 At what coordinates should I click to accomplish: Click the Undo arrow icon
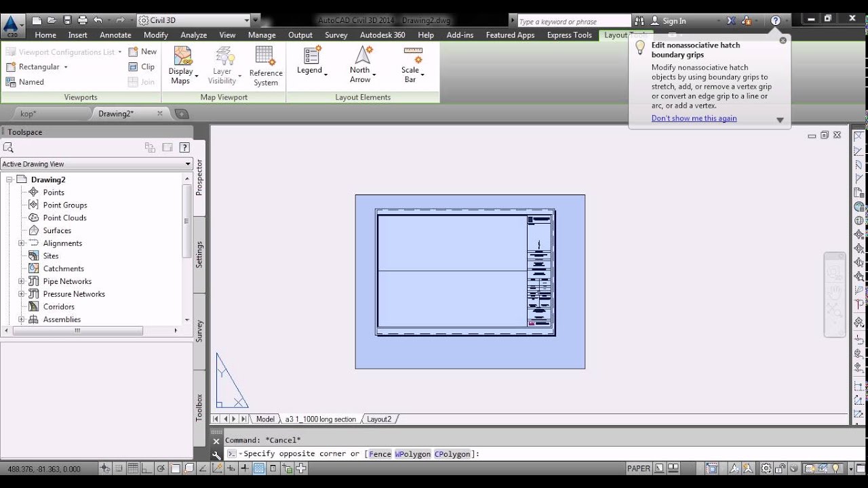97,20
